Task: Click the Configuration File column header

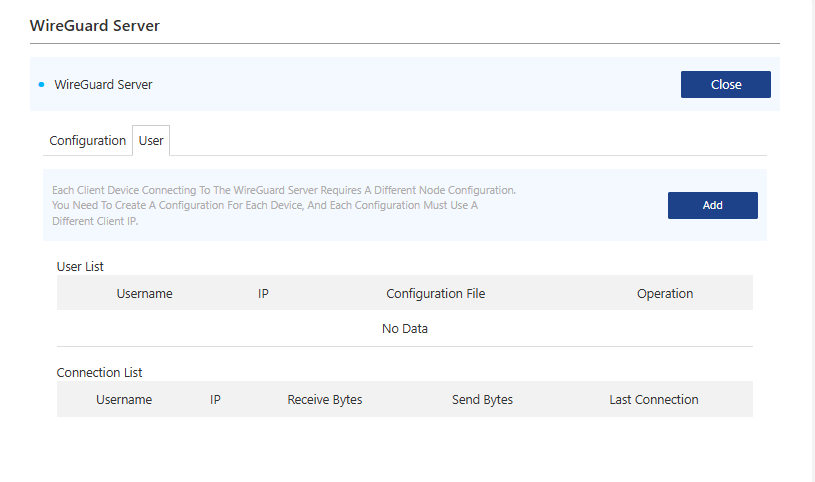Action: click(x=435, y=293)
